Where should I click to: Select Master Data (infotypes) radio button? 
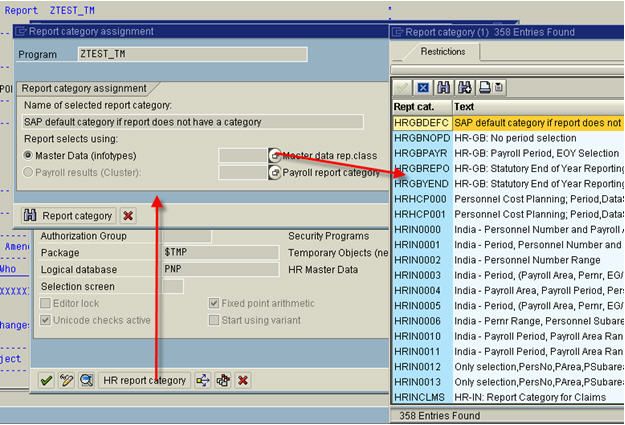(28, 155)
